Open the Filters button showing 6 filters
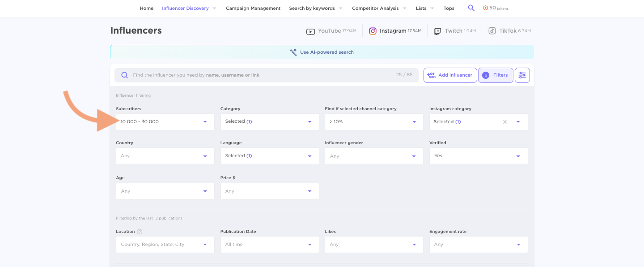Image resolution: width=644 pixels, height=267 pixels. [496, 75]
